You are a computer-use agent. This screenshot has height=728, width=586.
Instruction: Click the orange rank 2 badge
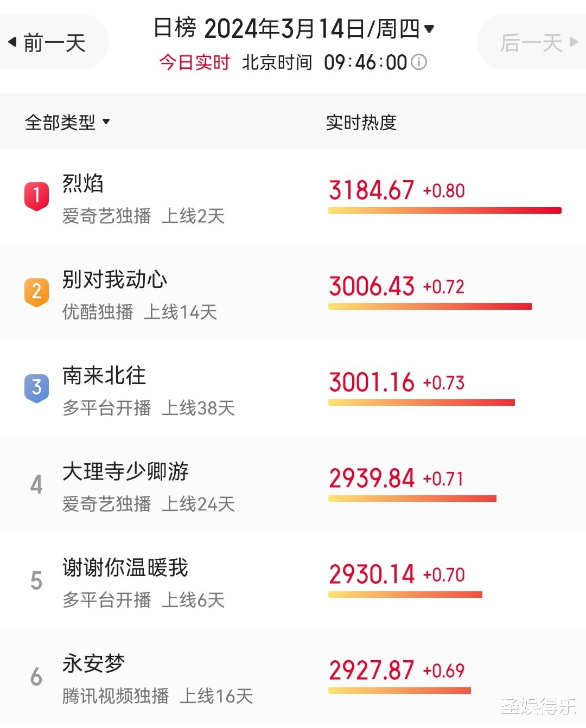(x=36, y=292)
